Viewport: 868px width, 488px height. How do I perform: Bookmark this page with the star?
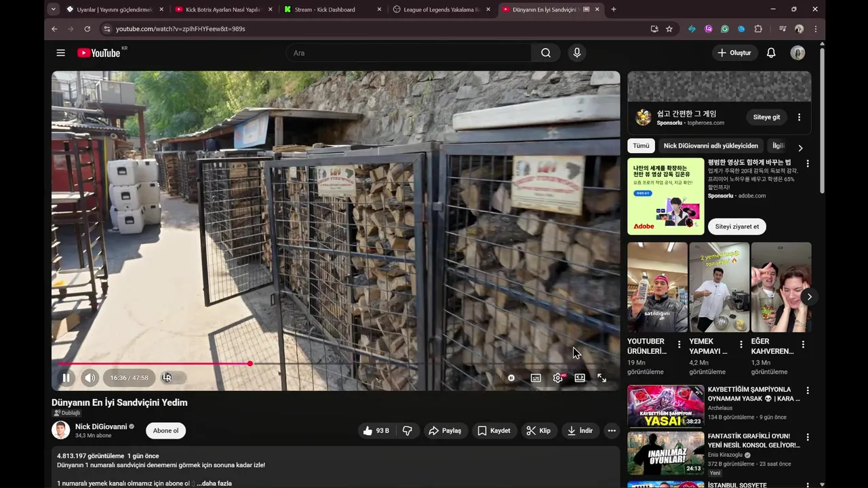pyautogui.click(x=669, y=29)
